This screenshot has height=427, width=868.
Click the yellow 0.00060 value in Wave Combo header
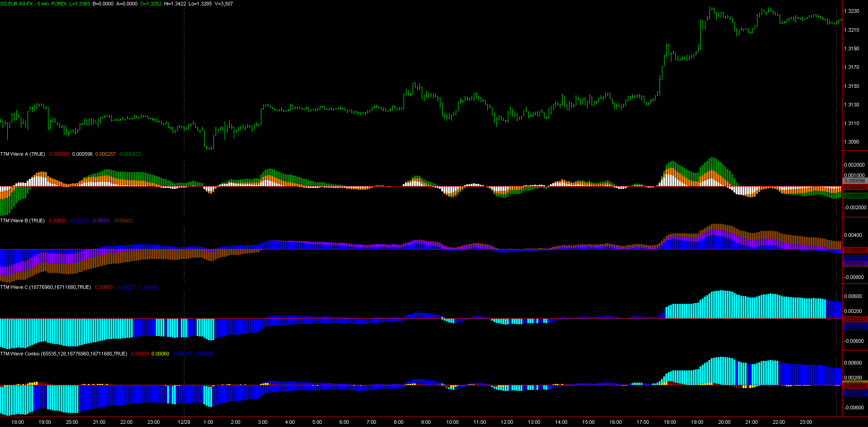[160, 354]
